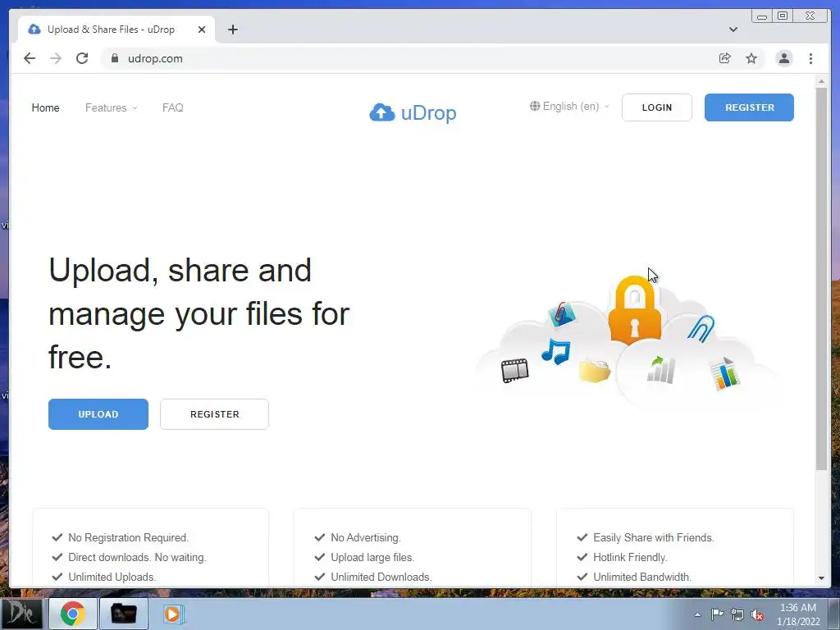Viewport: 840px width, 630px height.
Task: Click the browser back arrow
Action: click(30, 58)
